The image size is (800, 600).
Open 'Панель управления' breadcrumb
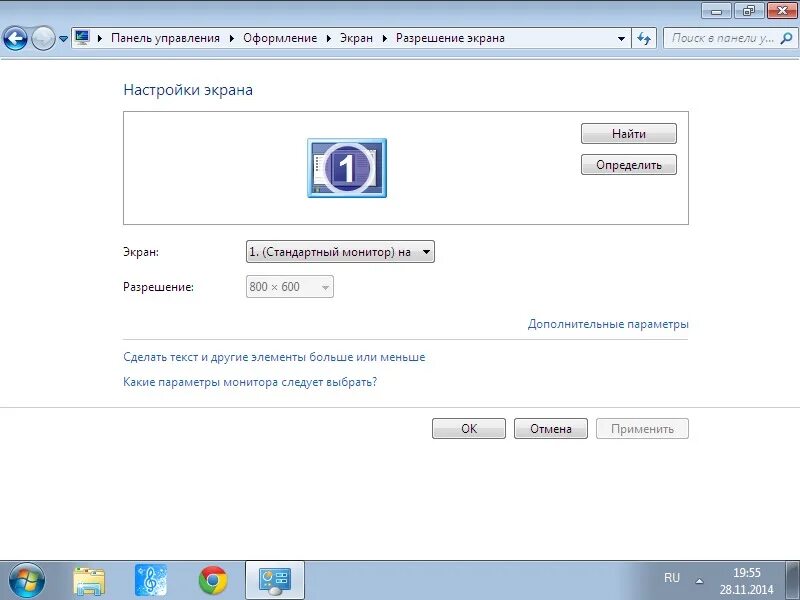point(165,38)
